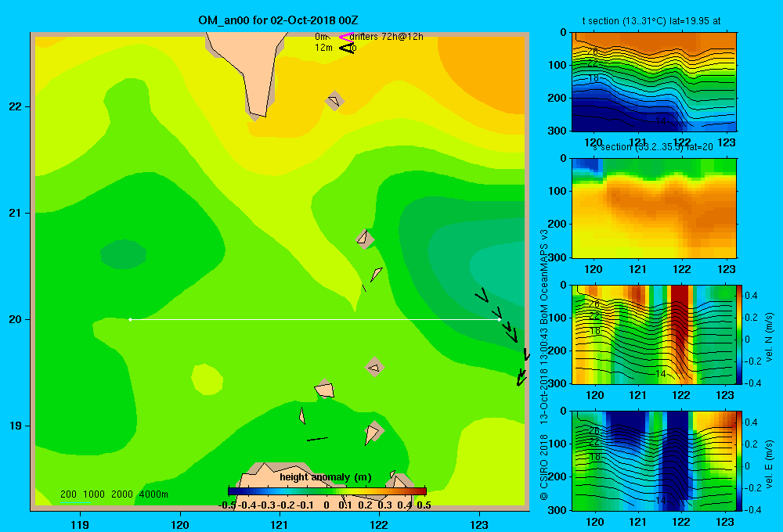Click longitude tick label 123 on the main map axis
Screen dimensions: 783x532
tap(479, 524)
